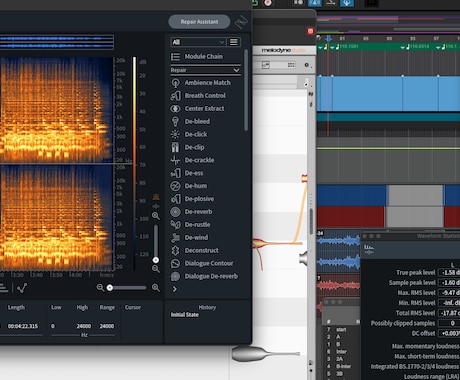Click the waveform overview strip above spectrogram
The height and width of the screenshot is (380, 460).
coord(57,42)
